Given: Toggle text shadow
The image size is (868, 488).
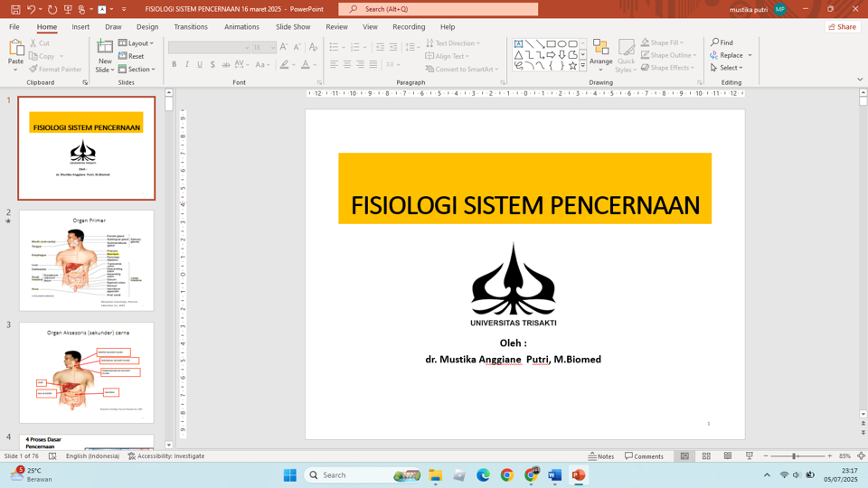Looking at the screenshot, I should (x=212, y=65).
